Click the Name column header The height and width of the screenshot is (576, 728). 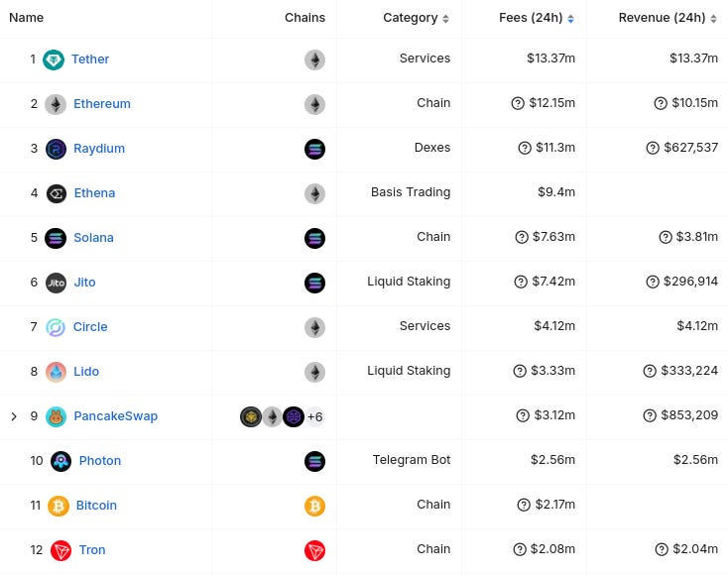click(x=27, y=18)
